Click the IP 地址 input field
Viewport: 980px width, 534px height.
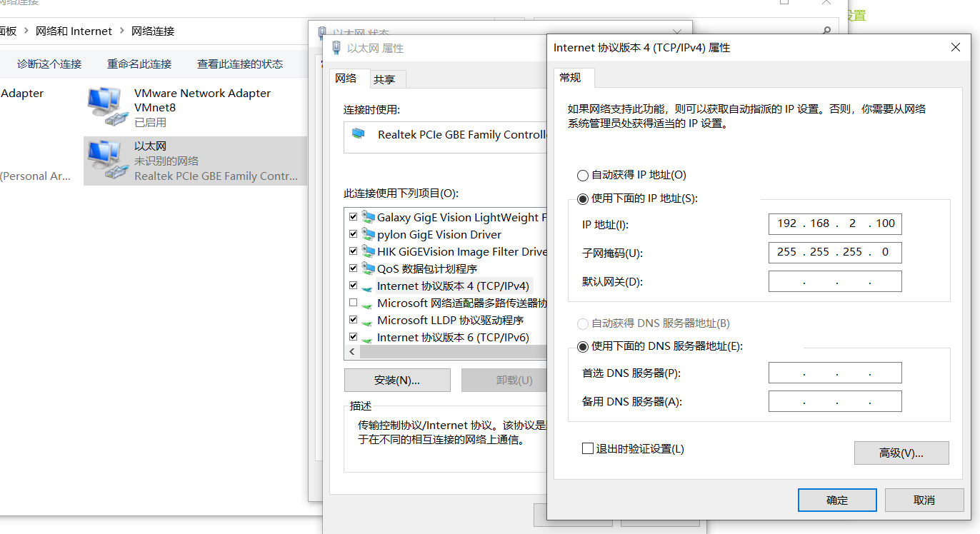point(835,223)
